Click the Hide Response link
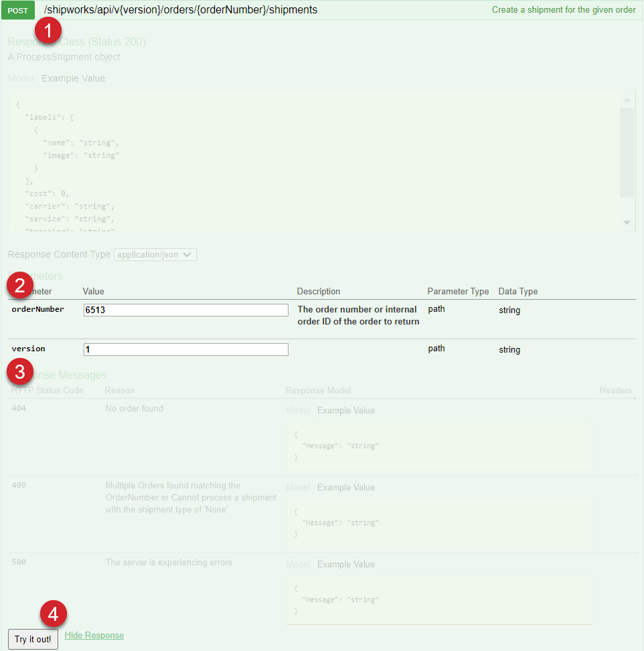This screenshot has height=651, width=644. [x=94, y=636]
